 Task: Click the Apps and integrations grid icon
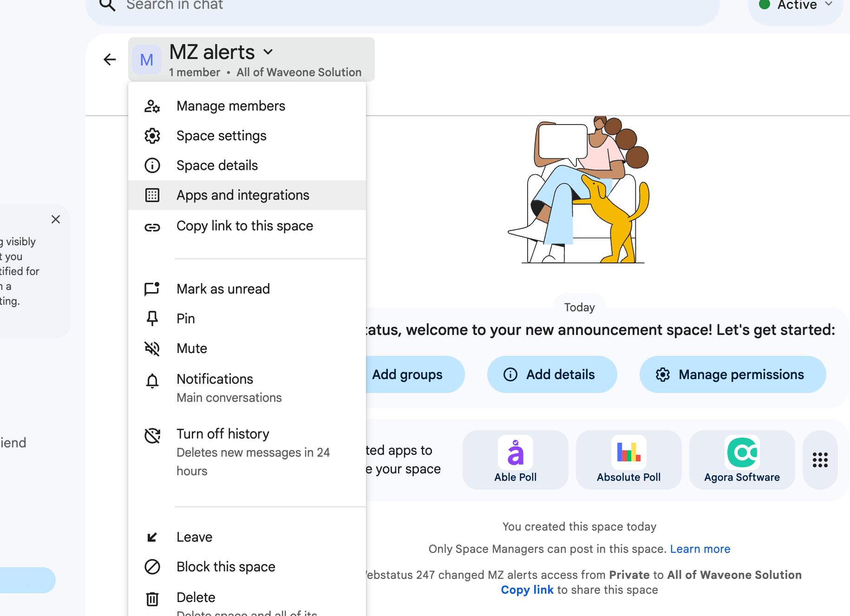pos(152,195)
